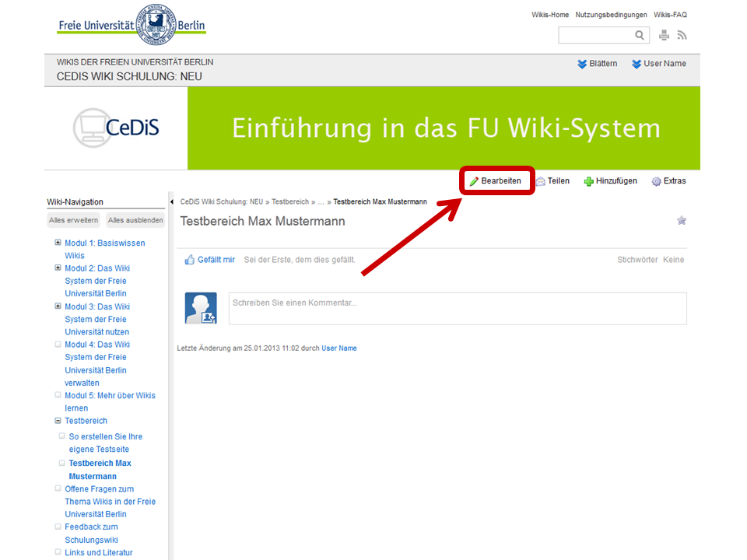Open the Bearbeiten menu item
The image size is (747, 560).
(x=496, y=181)
